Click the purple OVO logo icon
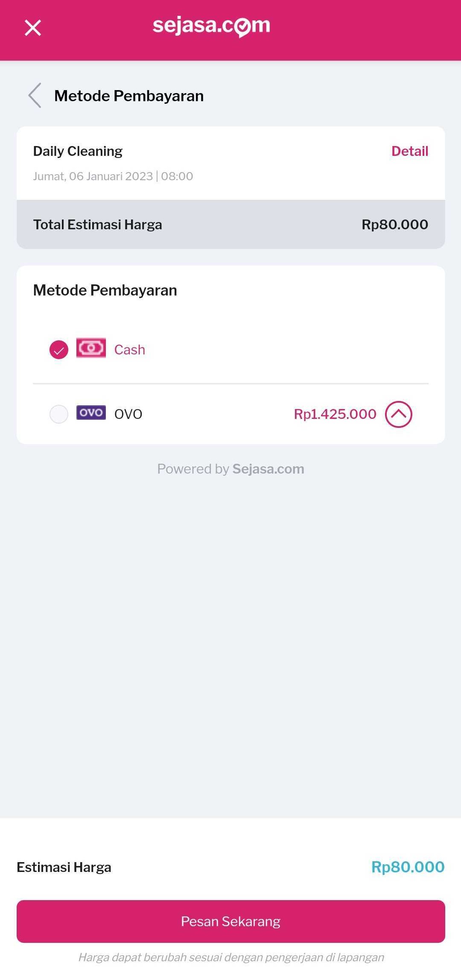The image size is (461, 980). [91, 412]
